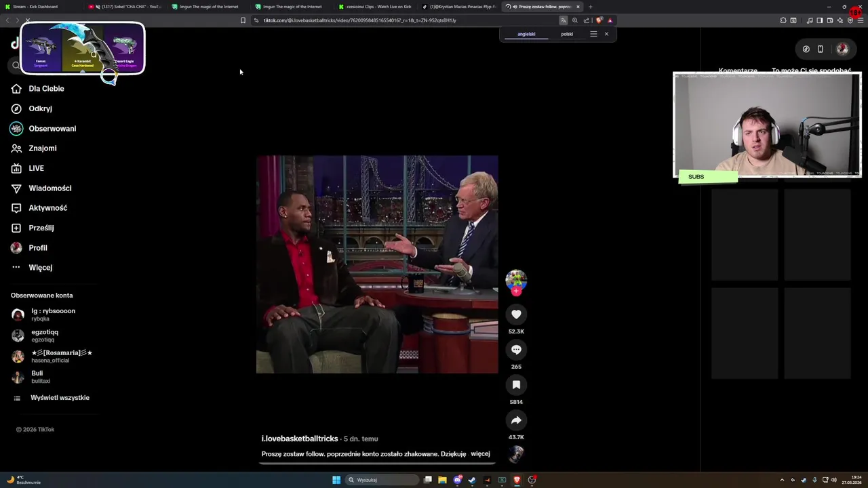Switch to czesioinsi Clips Kick tab

click(x=376, y=7)
